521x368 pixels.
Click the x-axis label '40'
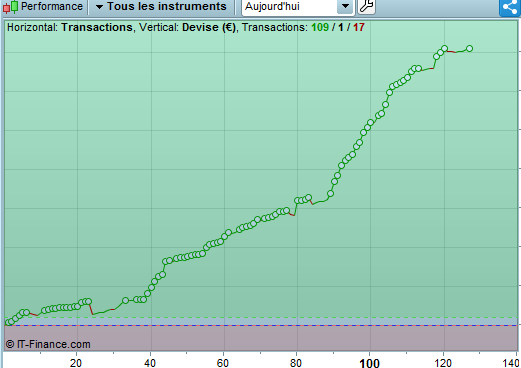(150, 363)
